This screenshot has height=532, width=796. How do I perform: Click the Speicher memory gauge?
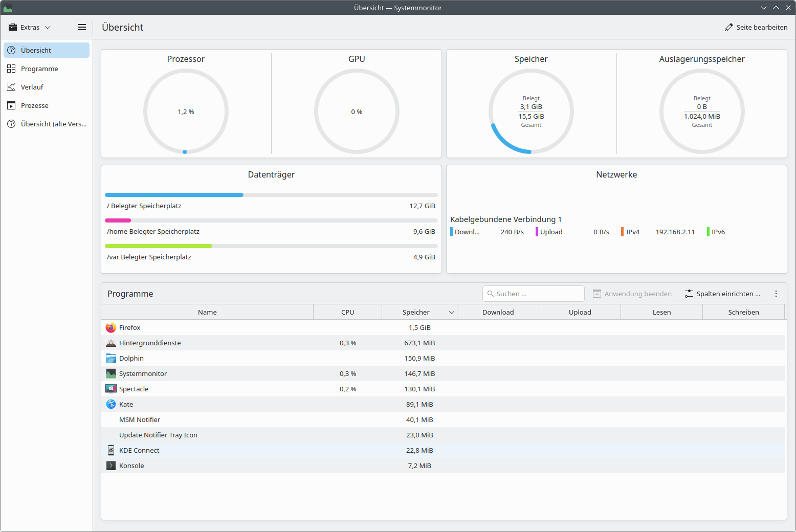pyautogui.click(x=531, y=112)
